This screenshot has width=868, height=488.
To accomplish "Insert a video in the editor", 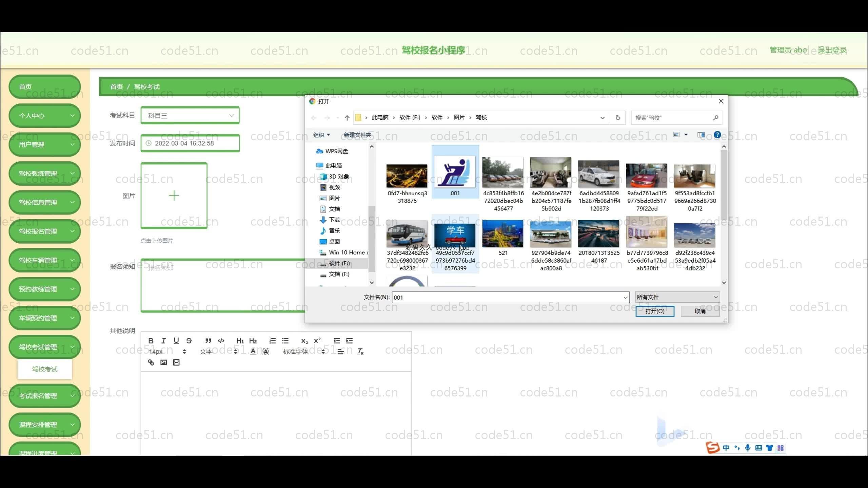I will pos(176,362).
